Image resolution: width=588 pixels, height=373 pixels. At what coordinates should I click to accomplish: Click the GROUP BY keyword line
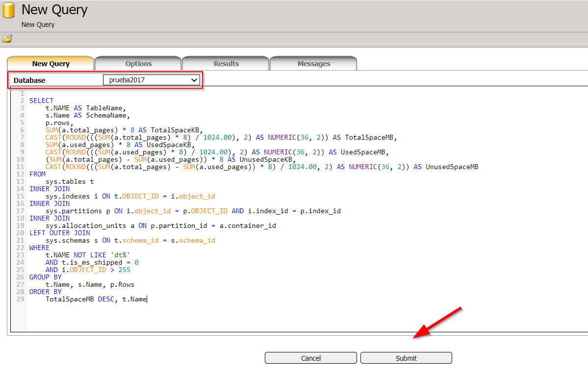pyautogui.click(x=46, y=277)
